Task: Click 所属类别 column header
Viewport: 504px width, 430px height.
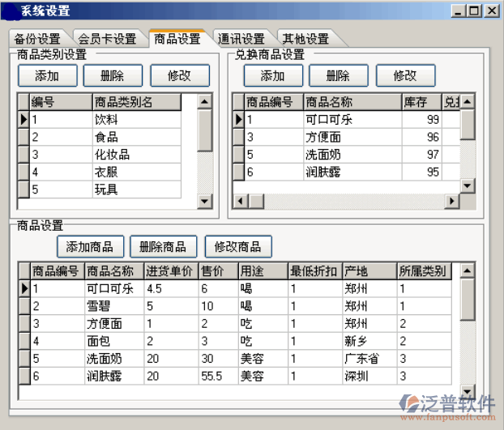Action: 425,271
